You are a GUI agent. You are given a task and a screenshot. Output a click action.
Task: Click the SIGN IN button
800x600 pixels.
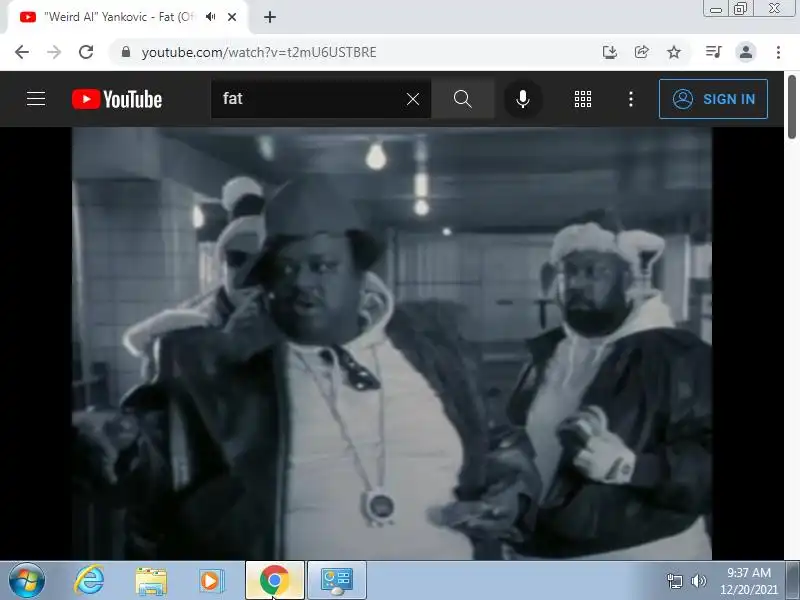pos(713,99)
